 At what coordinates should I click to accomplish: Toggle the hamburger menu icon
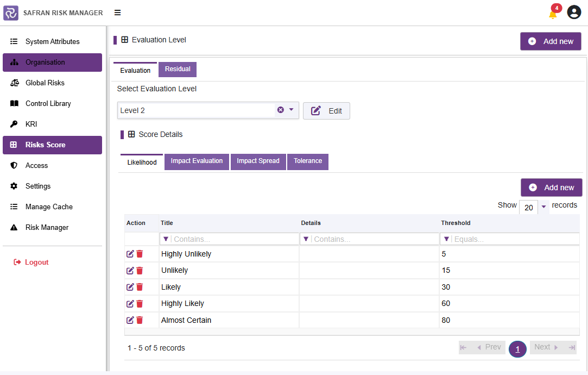coord(117,12)
